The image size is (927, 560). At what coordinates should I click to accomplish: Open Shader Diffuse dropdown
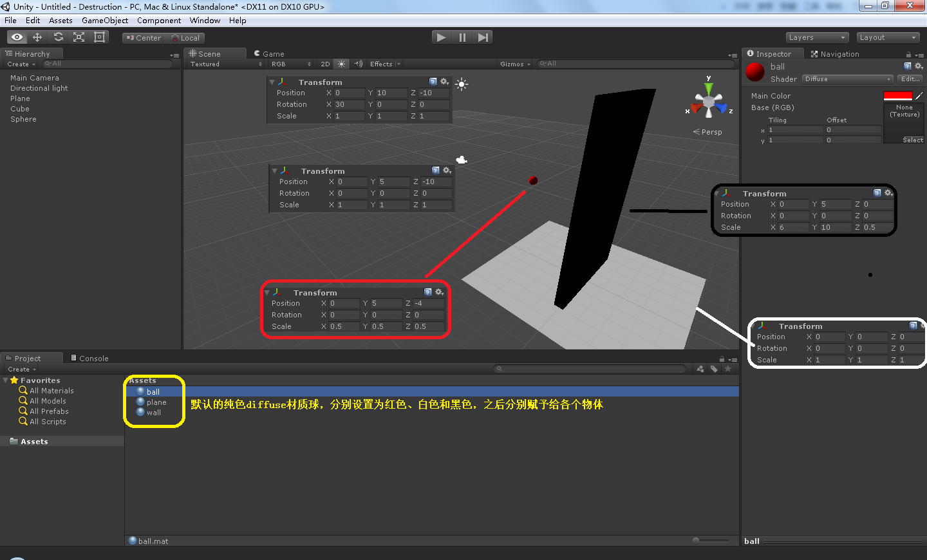tap(848, 79)
